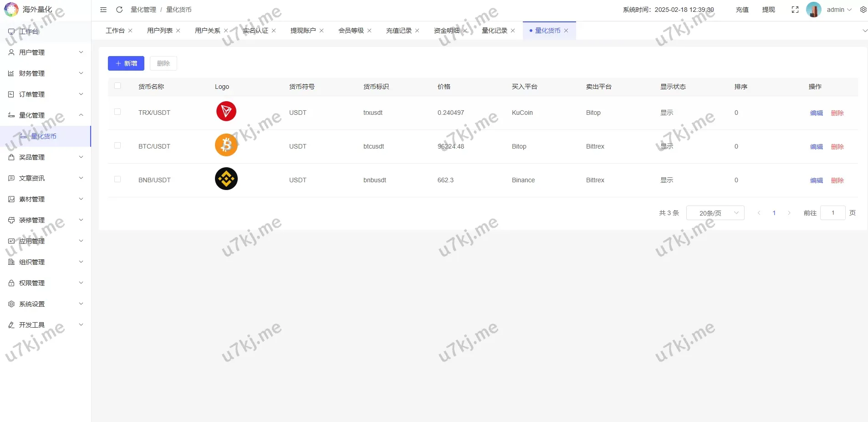Check the BTC/USDT row checkbox
The image size is (868, 422).
[x=117, y=145]
